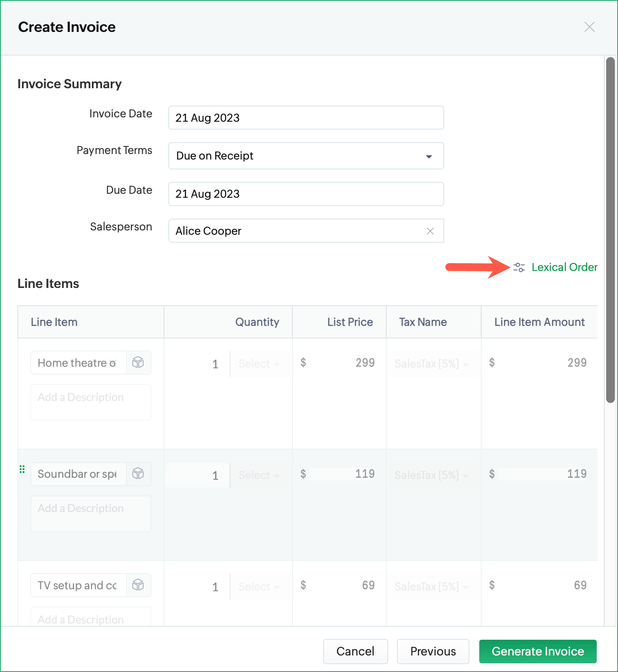Go back with the Previous button
The width and height of the screenshot is (618, 672).
pyautogui.click(x=433, y=651)
